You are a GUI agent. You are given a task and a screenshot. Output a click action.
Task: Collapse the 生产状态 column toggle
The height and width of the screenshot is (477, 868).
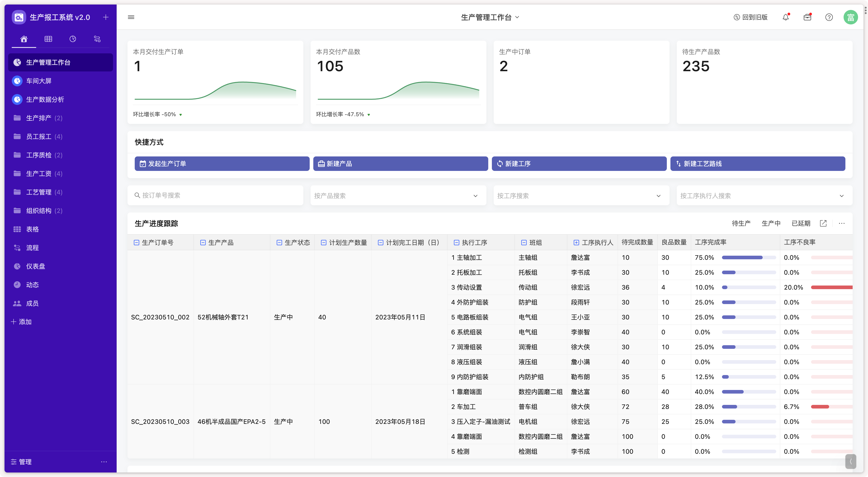pos(279,242)
